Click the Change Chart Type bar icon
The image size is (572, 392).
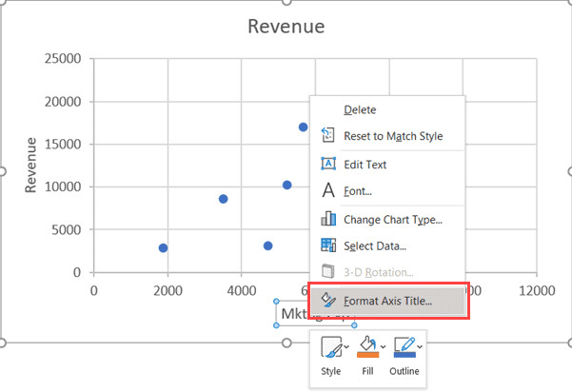(x=328, y=219)
